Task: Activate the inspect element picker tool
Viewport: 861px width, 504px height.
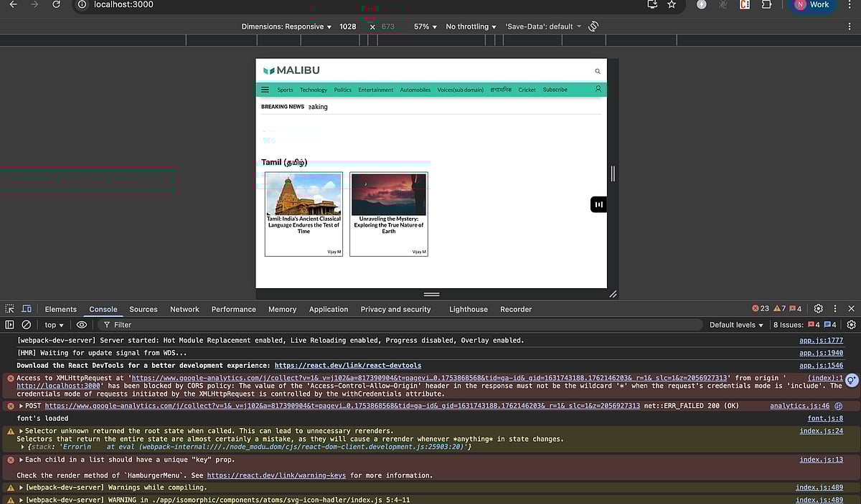Action: 10,309
